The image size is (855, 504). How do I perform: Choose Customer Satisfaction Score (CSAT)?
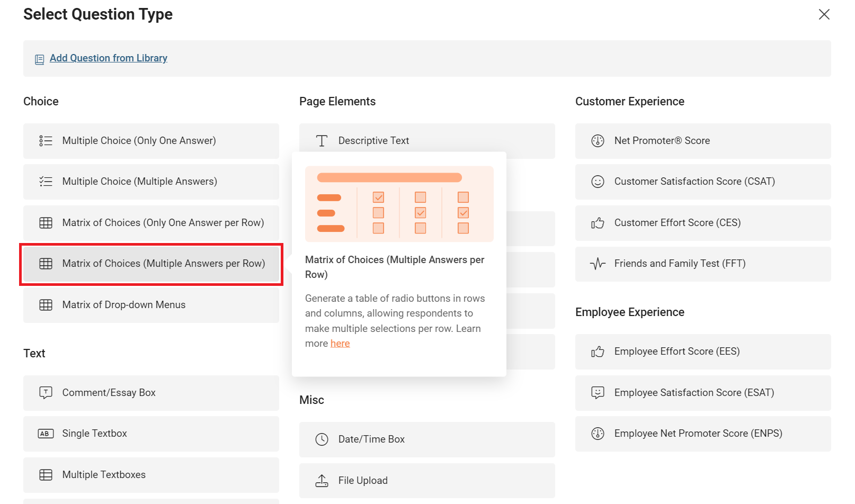click(703, 182)
